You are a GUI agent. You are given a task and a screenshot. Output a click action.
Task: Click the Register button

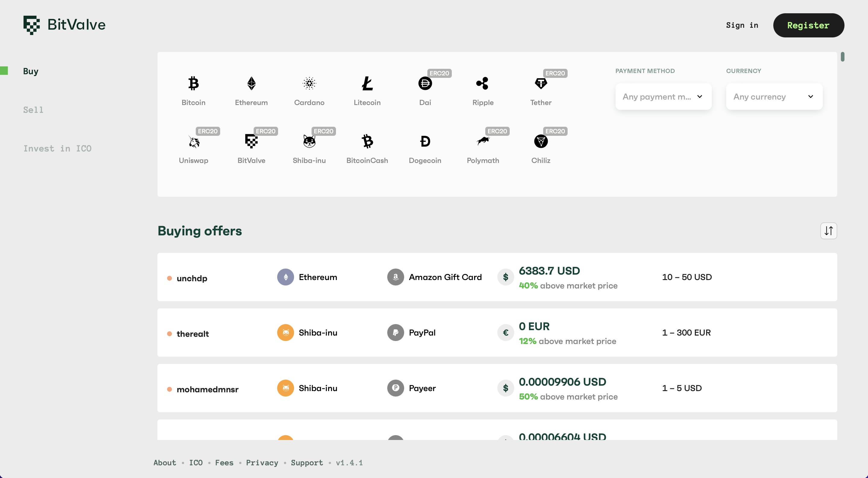(x=809, y=25)
